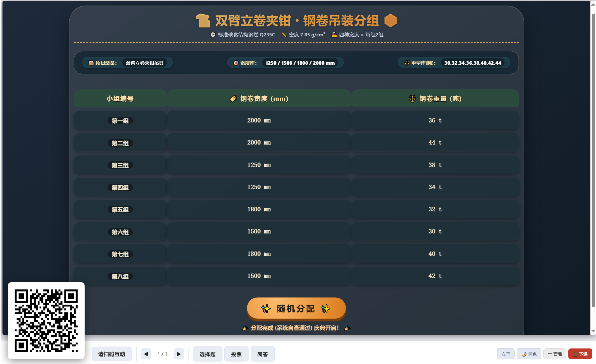Select the 第一组 group label
The image size is (596, 364).
coord(120,121)
